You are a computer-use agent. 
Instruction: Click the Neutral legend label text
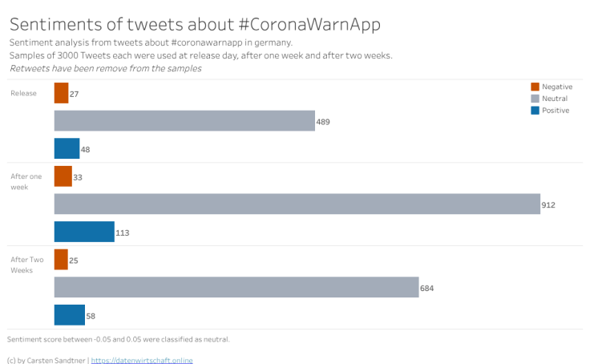555,98
